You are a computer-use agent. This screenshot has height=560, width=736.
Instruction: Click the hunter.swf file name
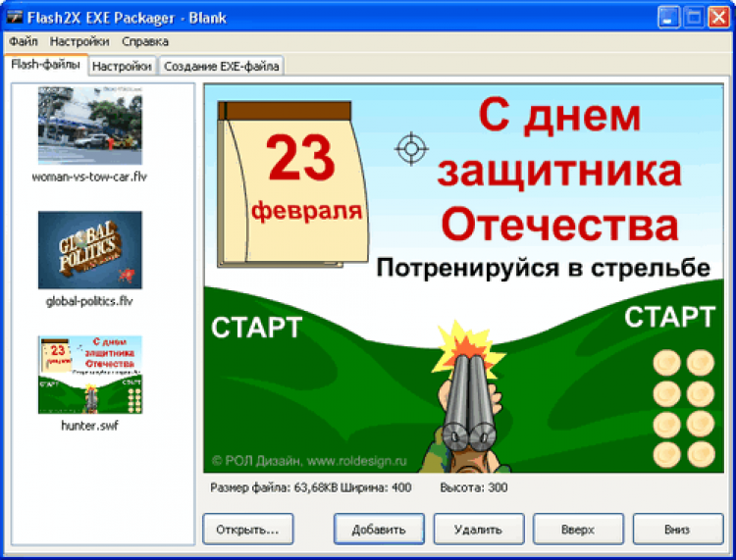point(89,426)
